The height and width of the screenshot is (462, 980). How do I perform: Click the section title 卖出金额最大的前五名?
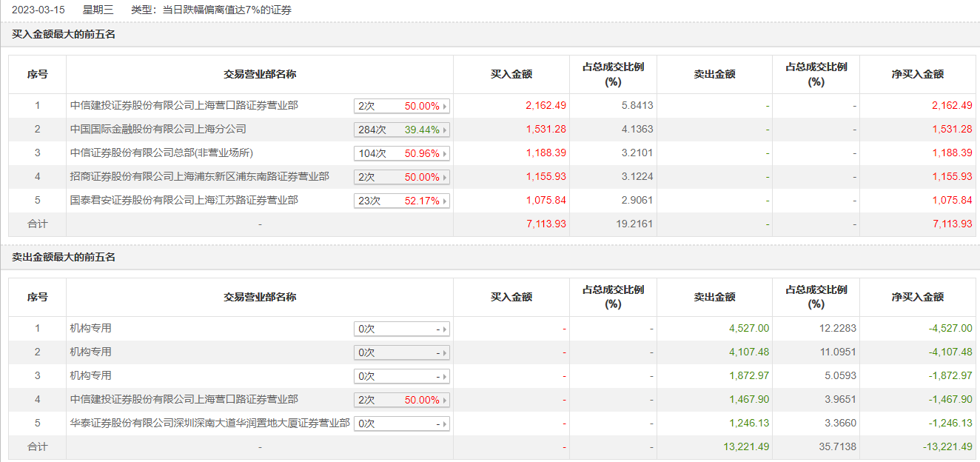point(64,258)
